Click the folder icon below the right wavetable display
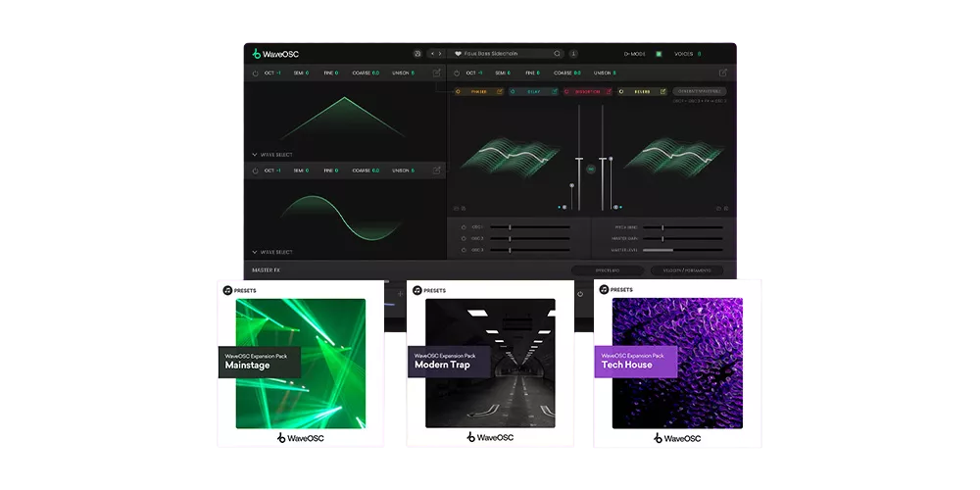This screenshot has width=980, height=490. tap(718, 208)
